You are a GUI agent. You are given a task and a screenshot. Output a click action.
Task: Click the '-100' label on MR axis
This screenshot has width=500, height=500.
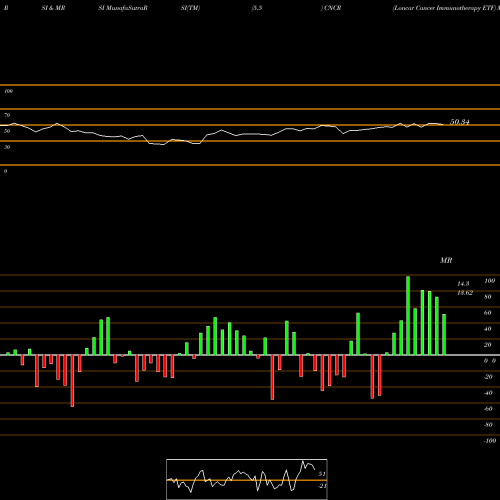pos(490,441)
